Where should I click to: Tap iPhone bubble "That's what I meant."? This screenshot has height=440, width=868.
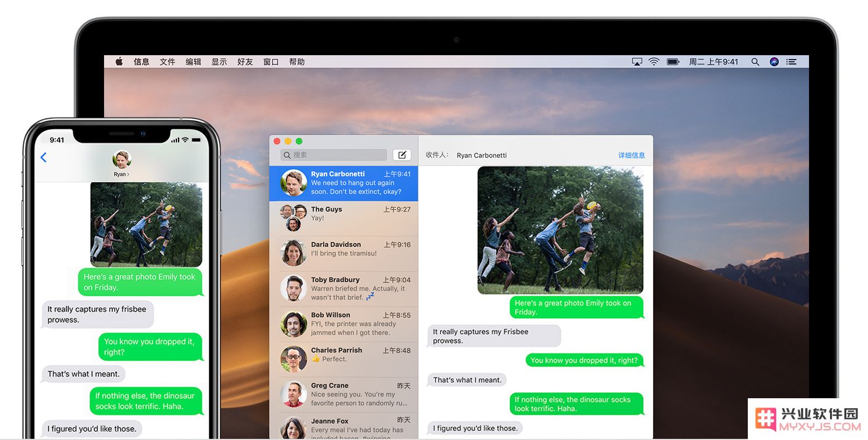point(83,374)
